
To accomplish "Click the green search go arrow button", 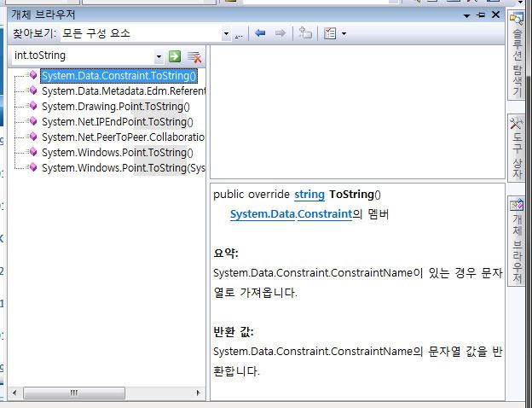I will tap(175, 56).
